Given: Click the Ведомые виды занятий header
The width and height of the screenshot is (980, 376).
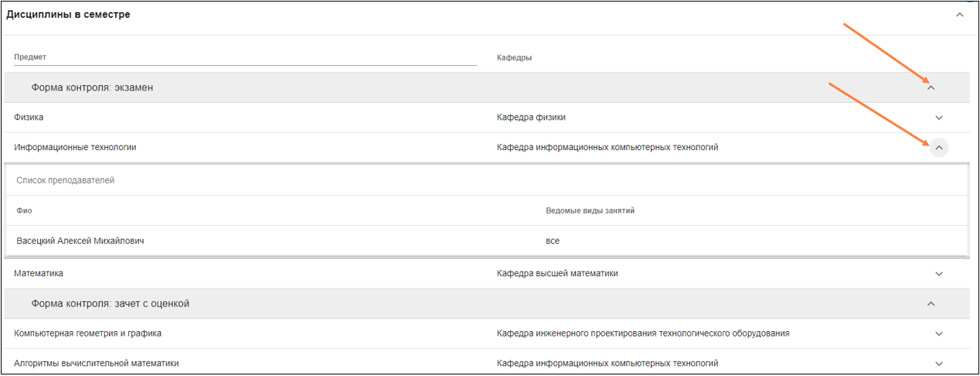Looking at the screenshot, I should (590, 210).
